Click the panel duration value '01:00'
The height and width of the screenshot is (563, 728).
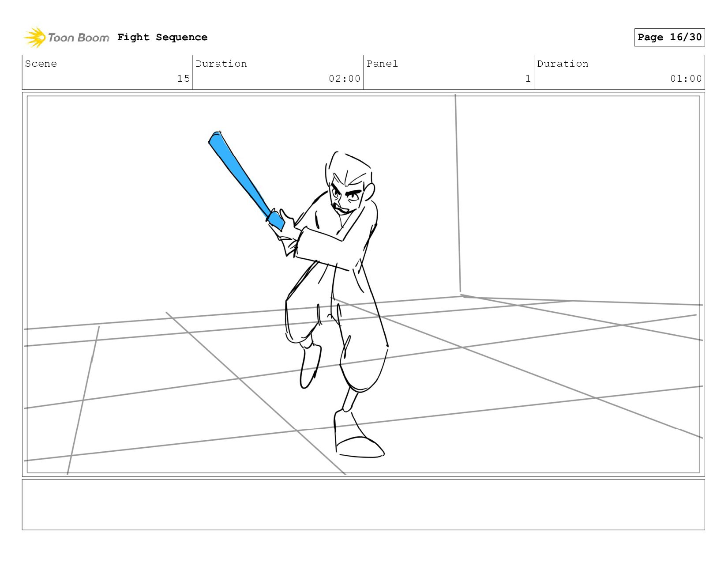pyautogui.click(x=686, y=79)
